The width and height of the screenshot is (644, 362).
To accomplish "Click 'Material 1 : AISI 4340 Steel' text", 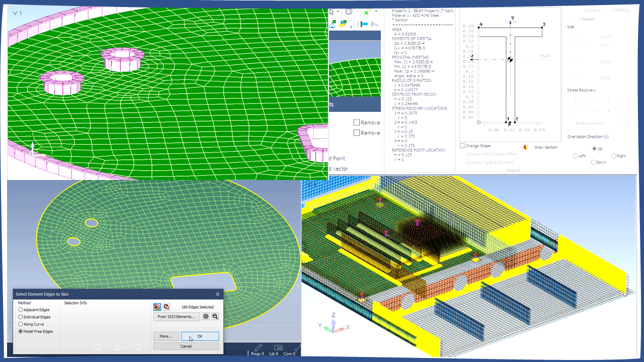I will (415, 15).
